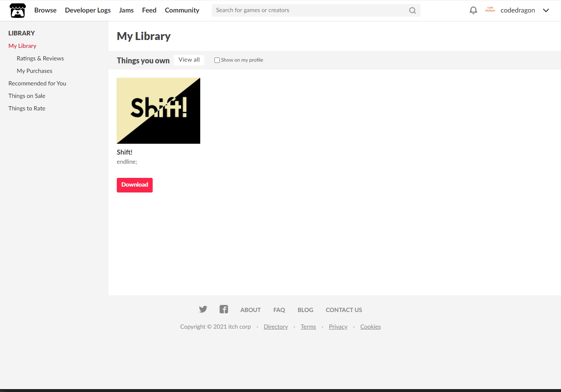Image resolution: width=561 pixels, height=392 pixels.
Task: Go to the itch.io home logo
Action: pyautogui.click(x=18, y=10)
